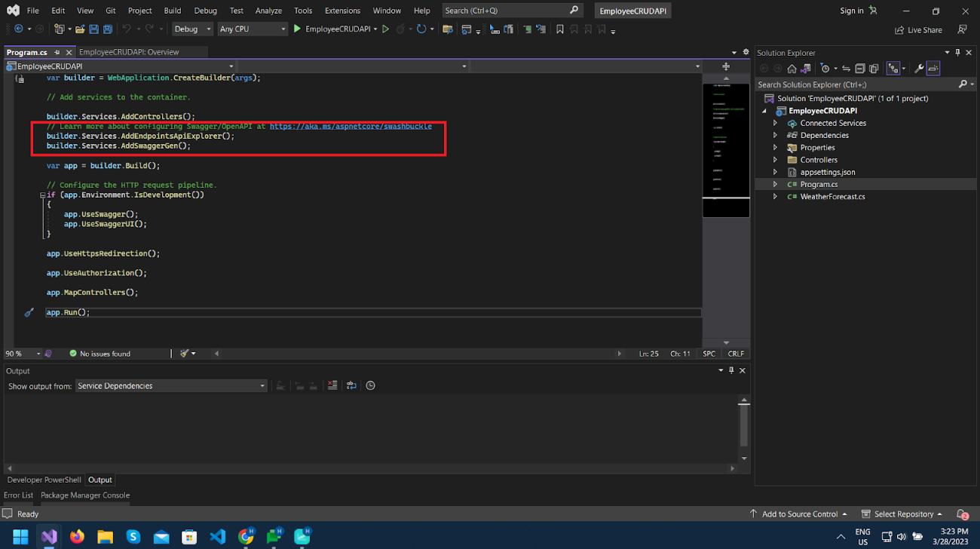Viewport: 980px width, 549px height.
Task: Click the Live Share button
Action: 918,30
